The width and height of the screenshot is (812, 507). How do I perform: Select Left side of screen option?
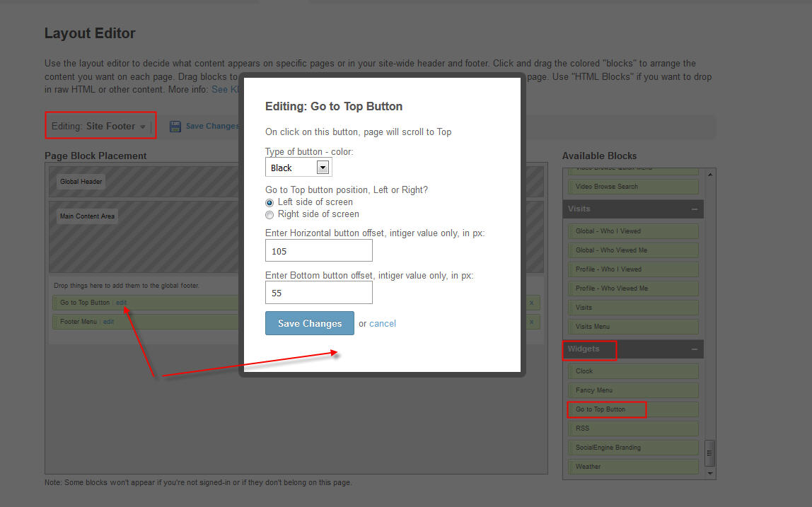coord(269,202)
